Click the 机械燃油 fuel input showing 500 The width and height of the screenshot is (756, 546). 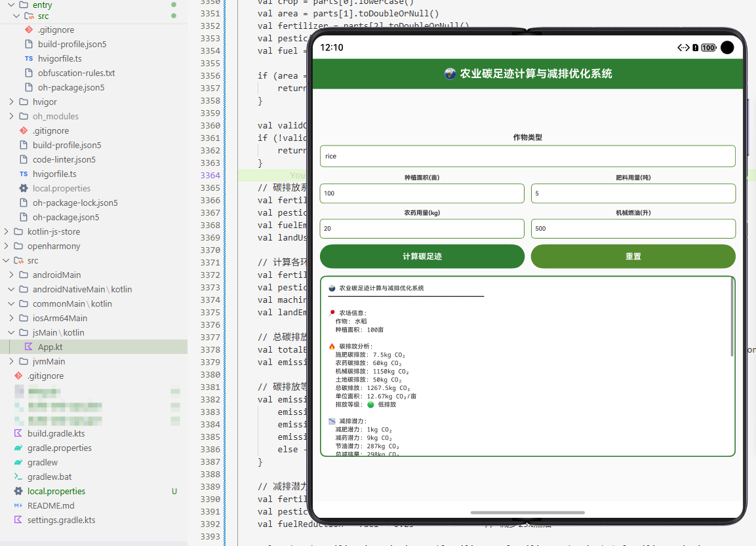point(633,229)
